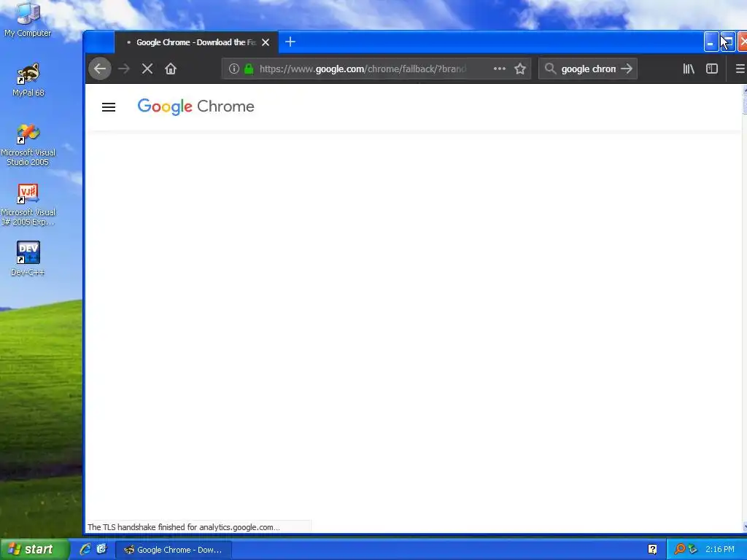This screenshot has height=560, width=747.
Task: Click the second quick launch icon
Action: click(101, 550)
